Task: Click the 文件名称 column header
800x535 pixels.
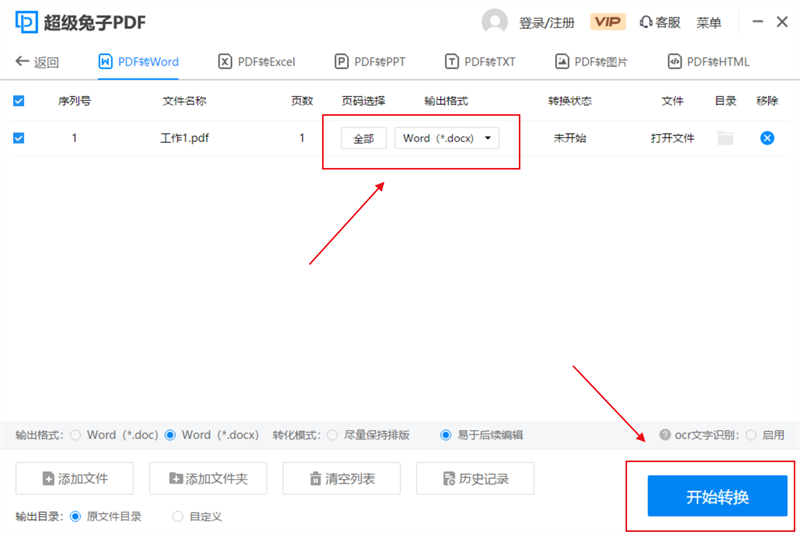Action: pos(184,101)
